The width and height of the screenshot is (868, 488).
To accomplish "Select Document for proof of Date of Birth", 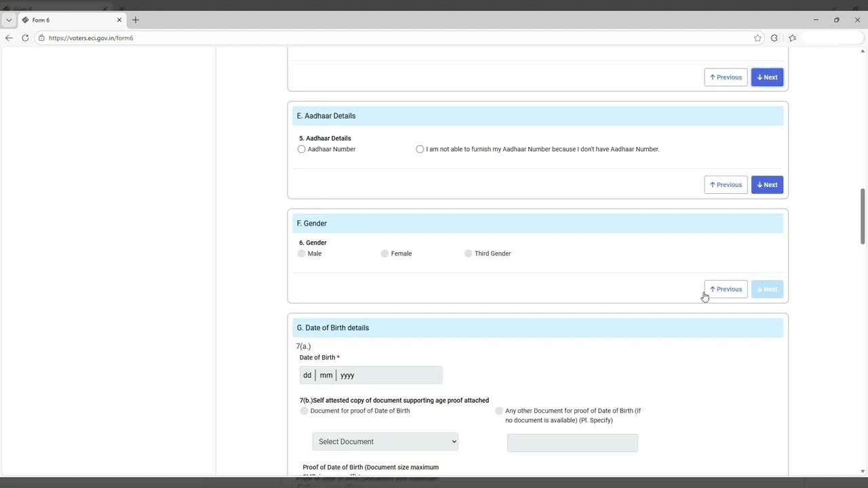I will tap(304, 411).
